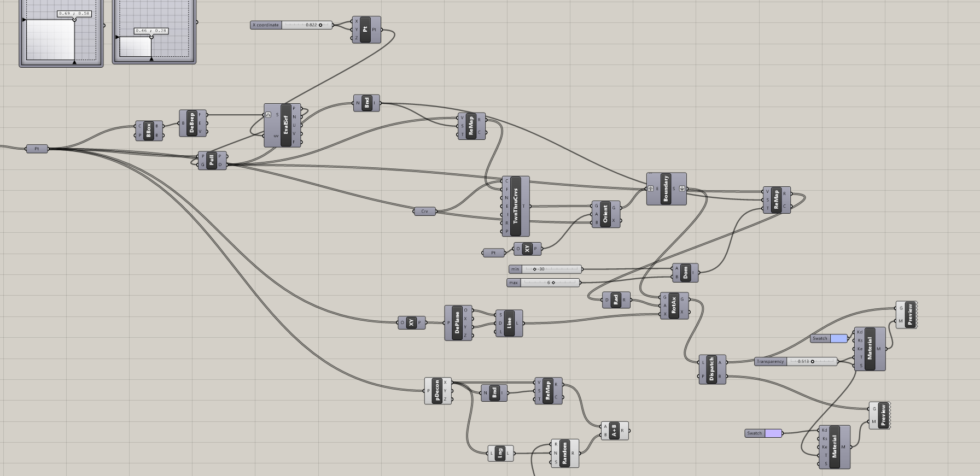Click the RotAx component
Viewport: 980px width, 476px height.
click(x=674, y=306)
